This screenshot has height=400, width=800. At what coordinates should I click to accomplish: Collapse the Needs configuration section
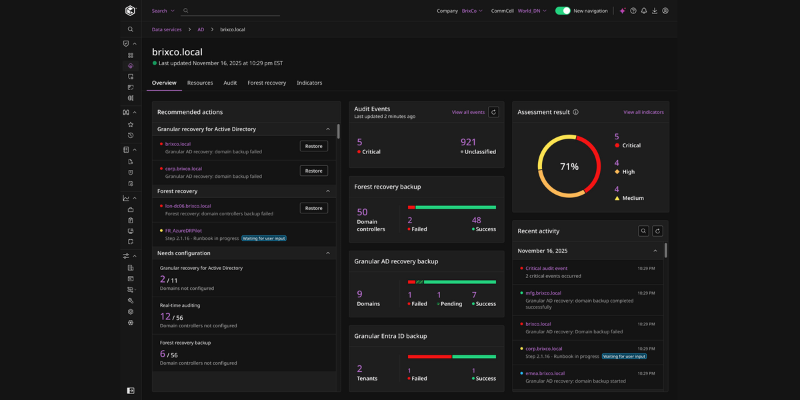pyautogui.click(x=327, y=253)
